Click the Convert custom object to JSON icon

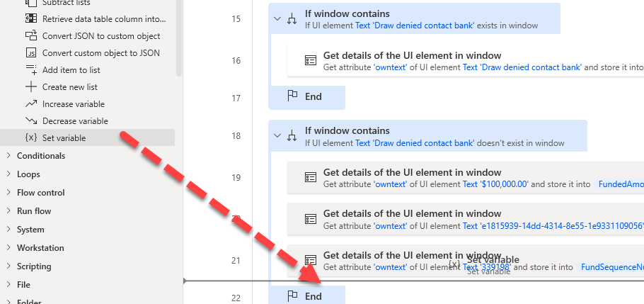click(31, 53)
